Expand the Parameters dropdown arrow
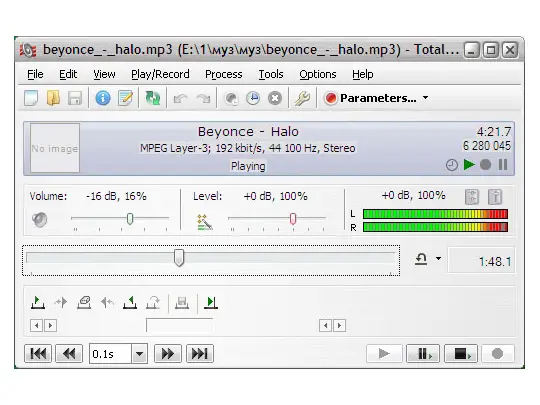The height and width of the screenshot is (405, 540). (x=426, y=98)
